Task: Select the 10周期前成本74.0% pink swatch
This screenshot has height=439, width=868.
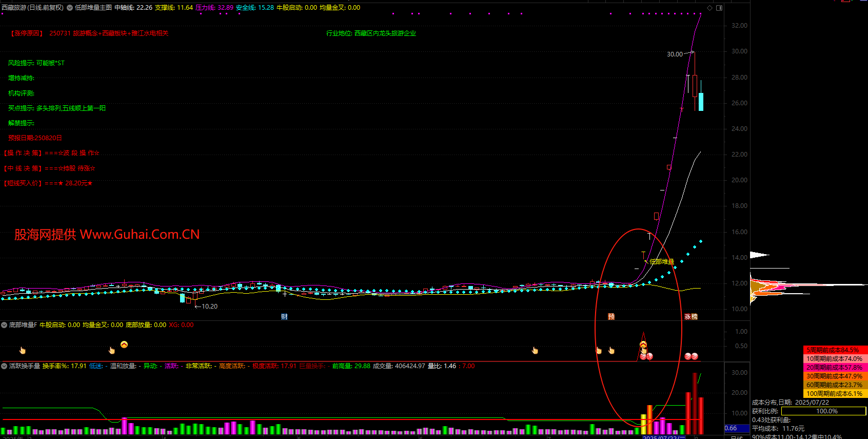Action: click(835, 359)
